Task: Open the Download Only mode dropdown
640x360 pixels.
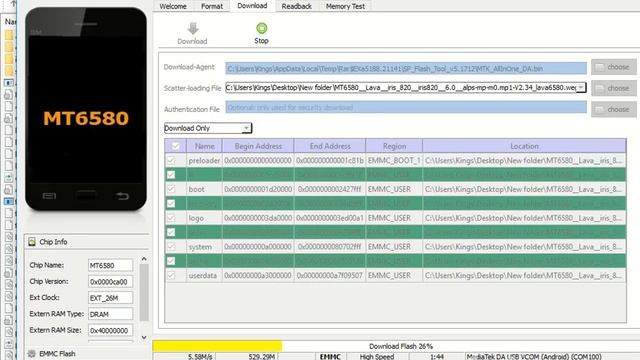Action: point(208,128)
